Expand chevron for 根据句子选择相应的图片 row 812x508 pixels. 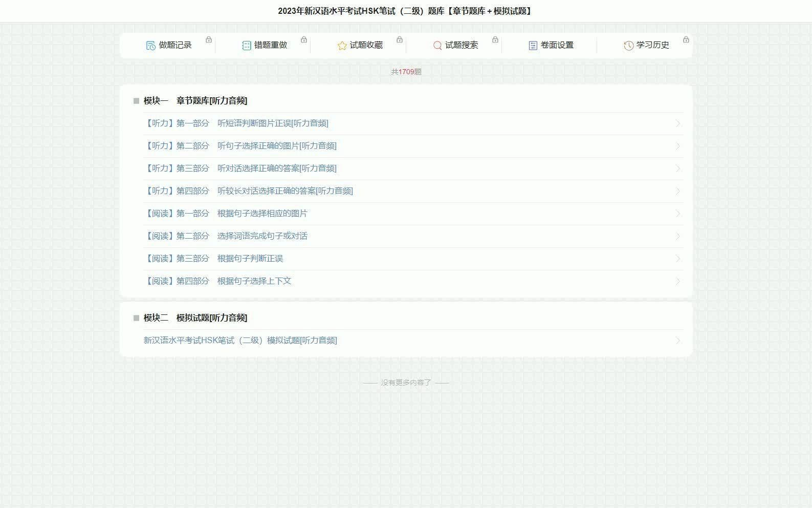pos(678,214)
